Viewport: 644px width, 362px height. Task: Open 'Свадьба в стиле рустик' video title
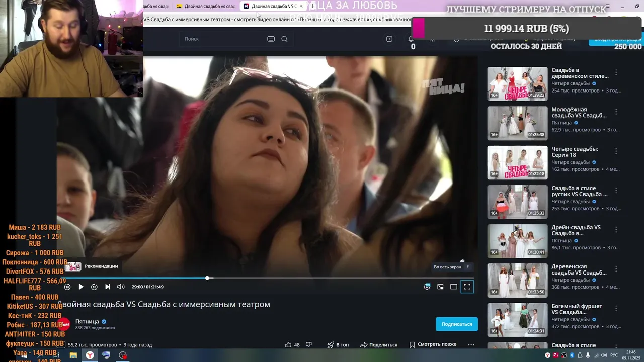click(580, 191)
